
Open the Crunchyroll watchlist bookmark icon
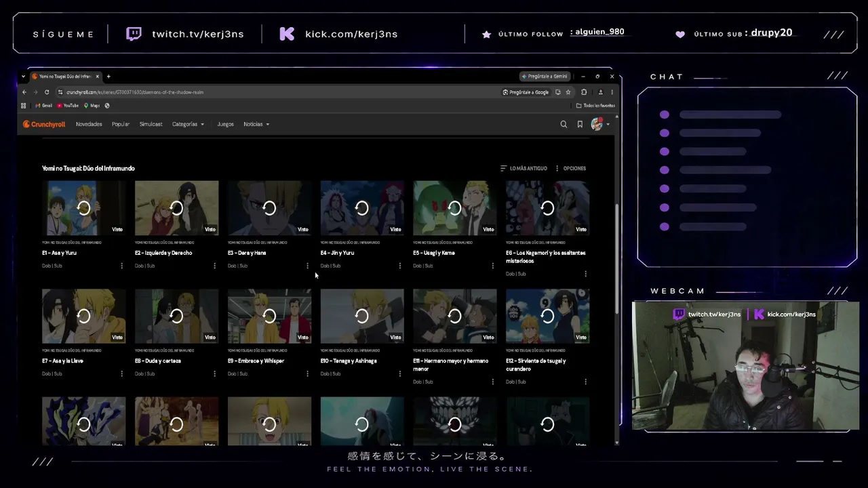tap(580, 125)
